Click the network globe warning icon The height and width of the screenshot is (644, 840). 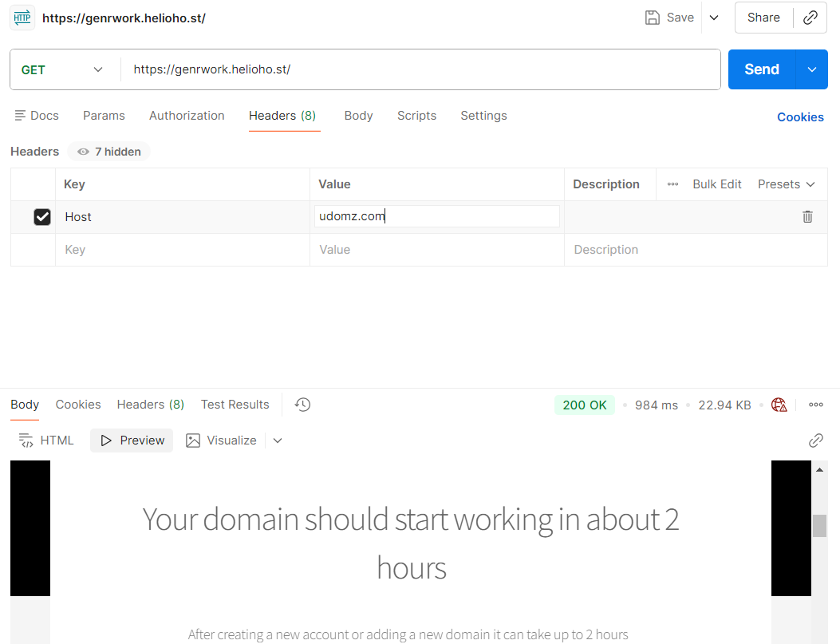tap(779, 405)
